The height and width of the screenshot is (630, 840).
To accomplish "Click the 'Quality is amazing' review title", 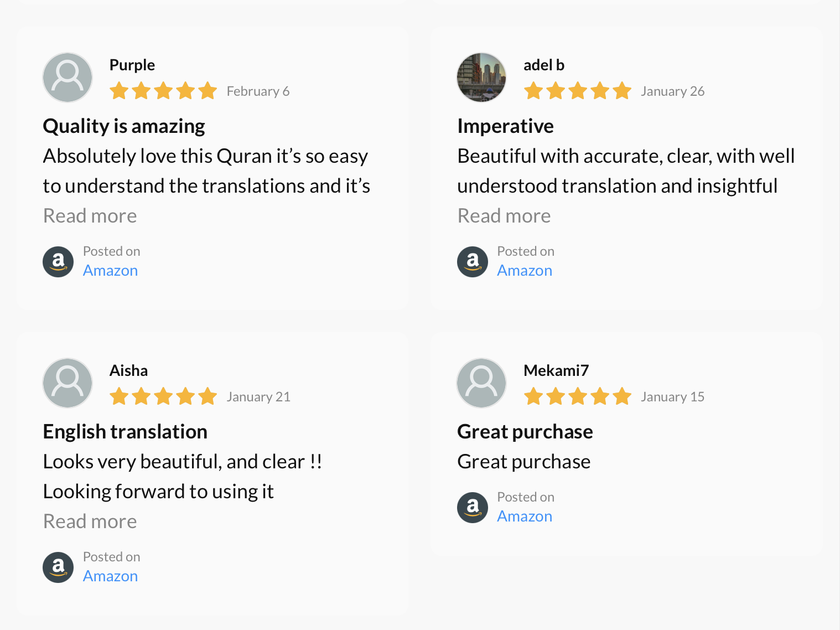I will point(124,126).
